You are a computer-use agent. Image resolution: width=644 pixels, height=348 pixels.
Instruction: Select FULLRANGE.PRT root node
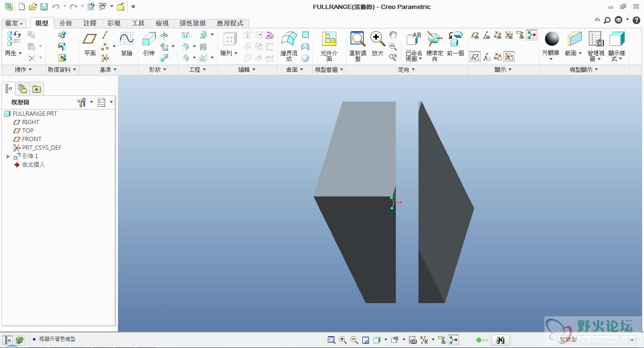[x=31, y=114]
